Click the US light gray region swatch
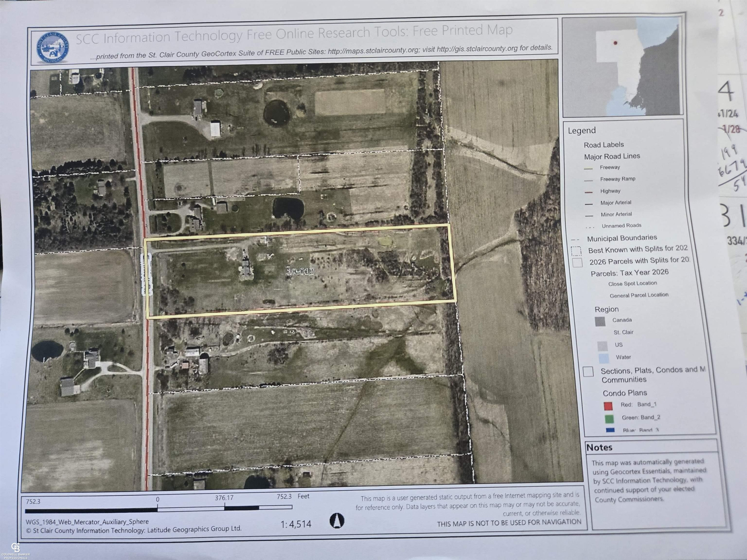747x560 pixels. (603, 346)
